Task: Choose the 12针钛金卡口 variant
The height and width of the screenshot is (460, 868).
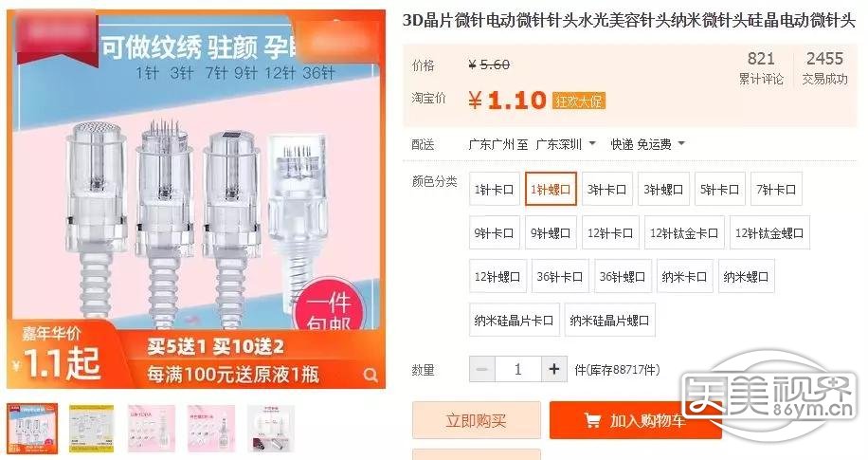Action: coord(684,233)
